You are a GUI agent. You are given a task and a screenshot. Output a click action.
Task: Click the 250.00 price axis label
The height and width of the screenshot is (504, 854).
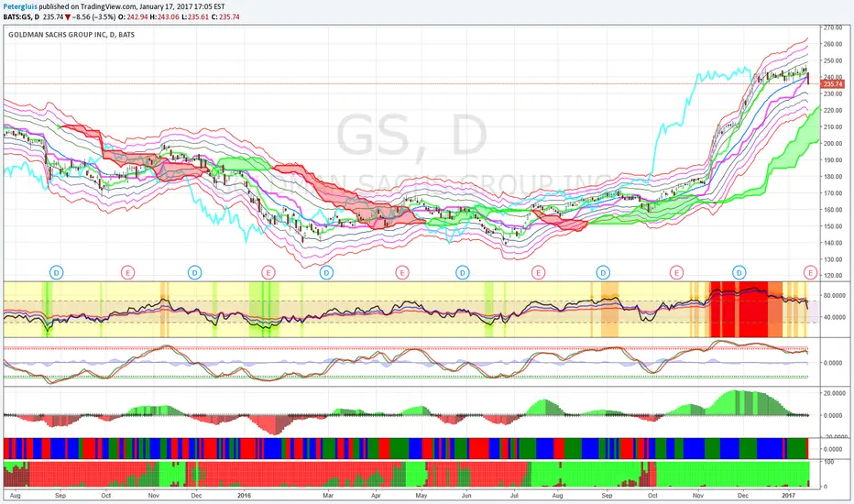pos(833,60)
